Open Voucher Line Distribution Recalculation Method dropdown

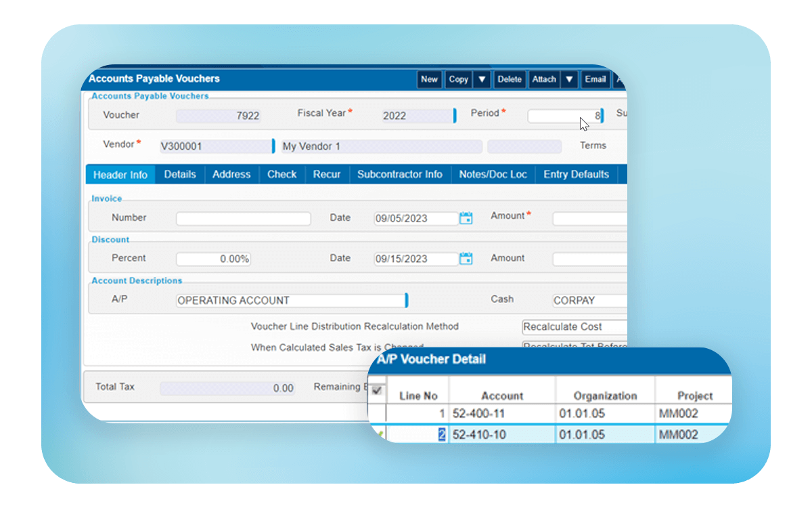(574, 327)
